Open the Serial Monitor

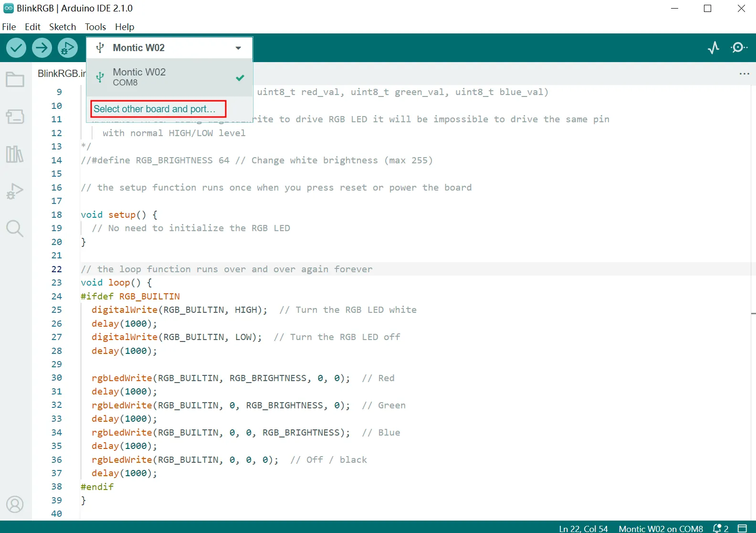tap(739, 48)
